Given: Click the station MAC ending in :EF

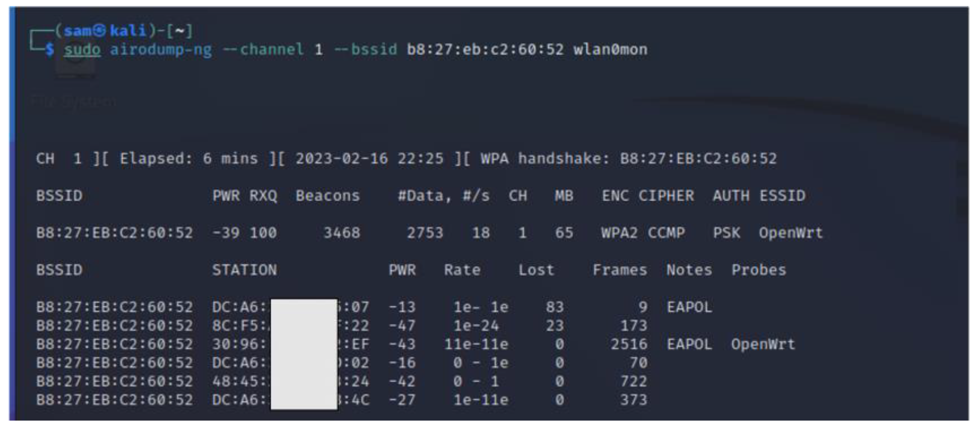Looking at the screenshot, I should click(290, 345).
